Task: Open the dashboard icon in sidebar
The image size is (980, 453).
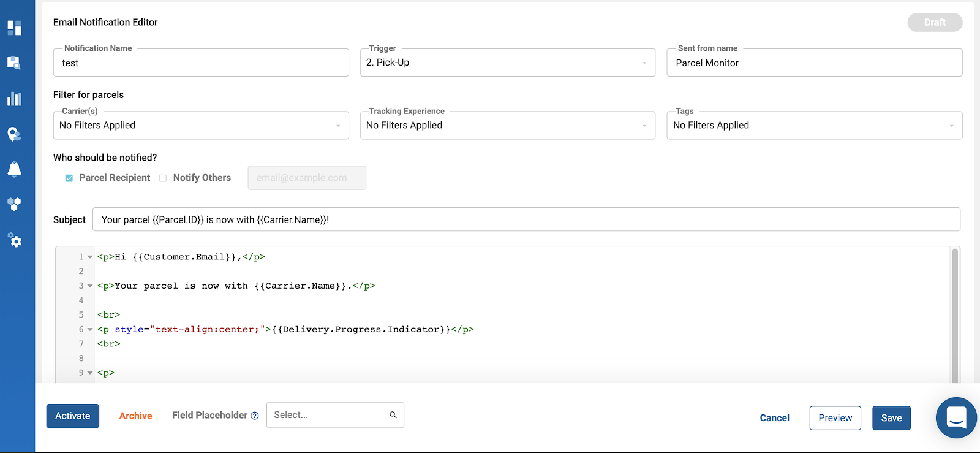Action: point(15,28)
